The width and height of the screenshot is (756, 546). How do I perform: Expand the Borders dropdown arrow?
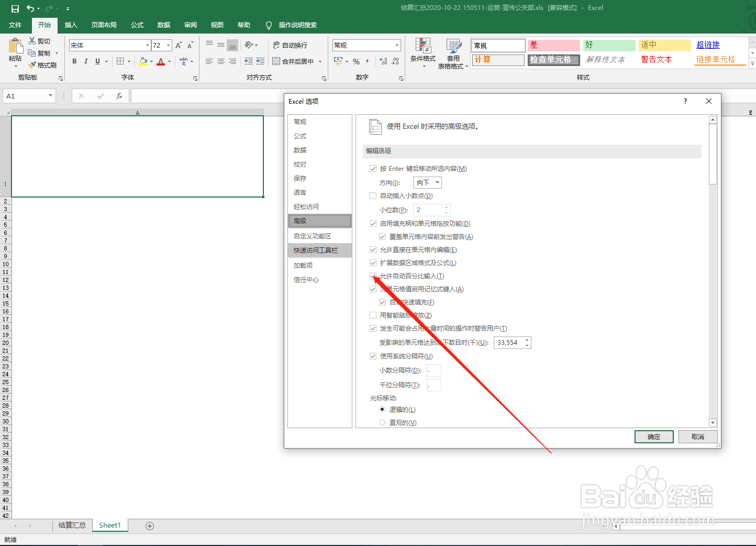point(129,62)
